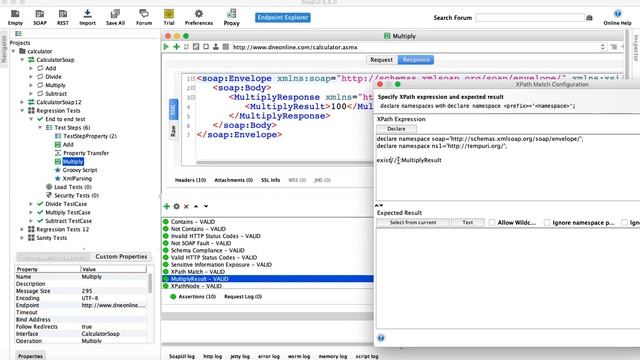This screenshot has width=640, height=360.
Task: Open the SSL Info tab
Action: click(x=271, y=180)
